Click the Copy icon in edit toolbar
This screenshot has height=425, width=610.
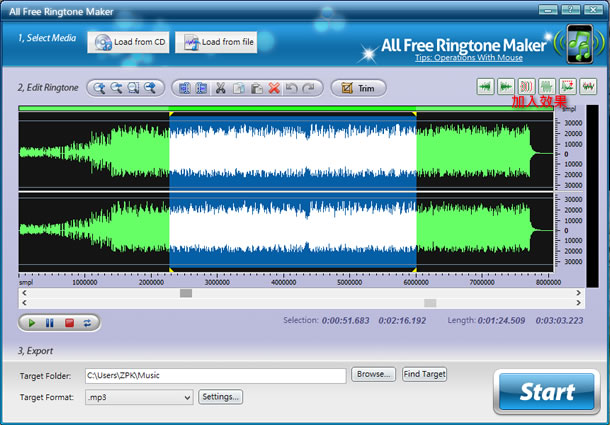pos(239,88)
